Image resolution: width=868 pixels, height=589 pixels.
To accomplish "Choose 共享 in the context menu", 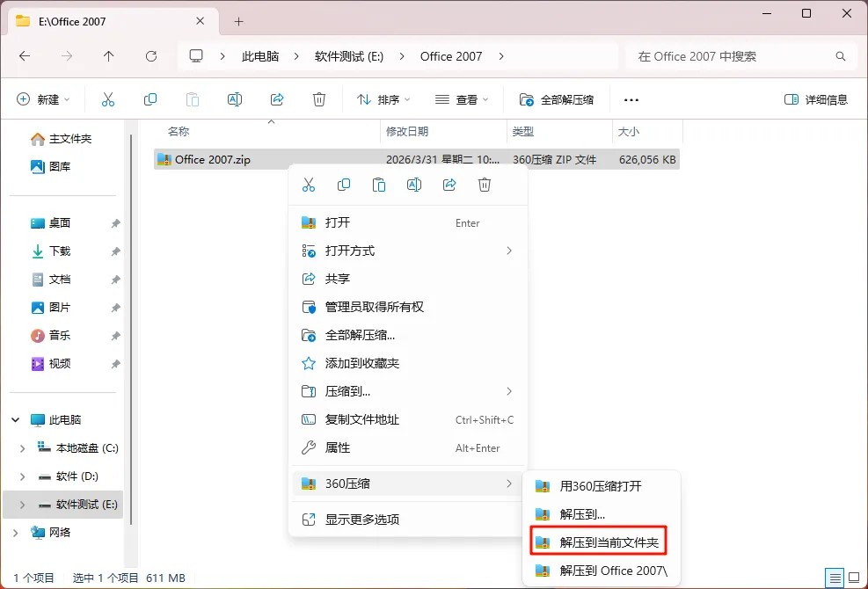I will click(409, 279).
